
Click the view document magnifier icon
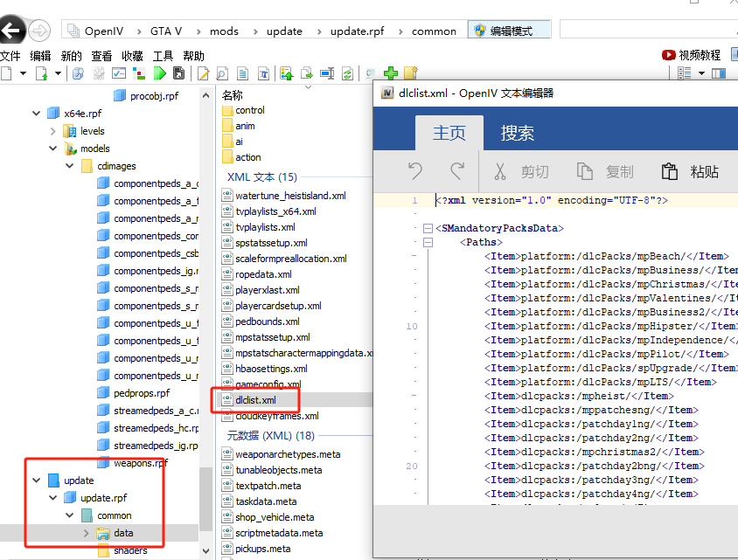point(222,73)
